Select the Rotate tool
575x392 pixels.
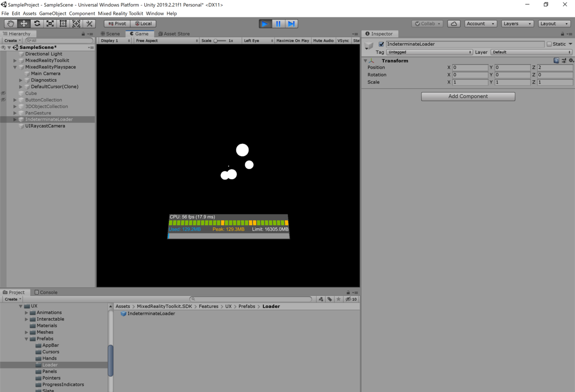(37, 23)
